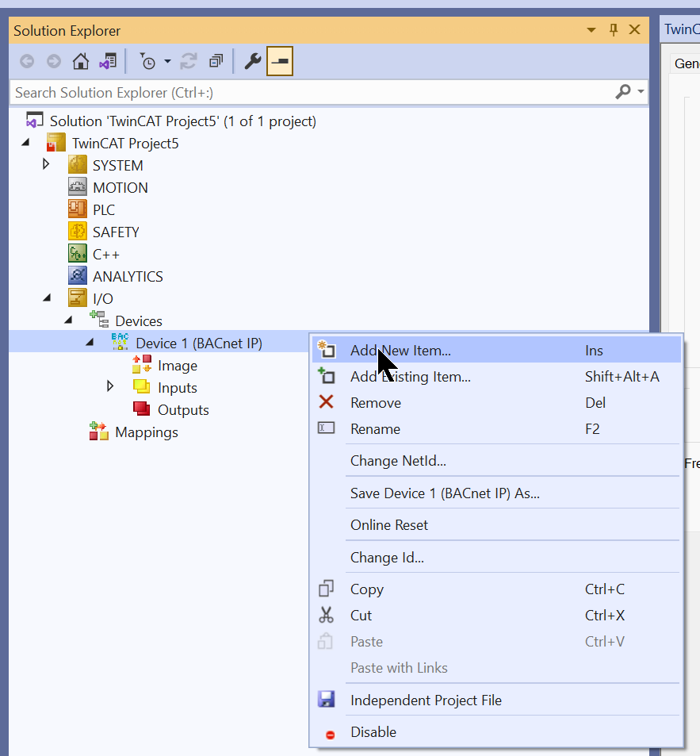Screen dimensions: 700x756
Task: Collapse Device 1 (BACnet IP) node
Action: coord(90,343)
